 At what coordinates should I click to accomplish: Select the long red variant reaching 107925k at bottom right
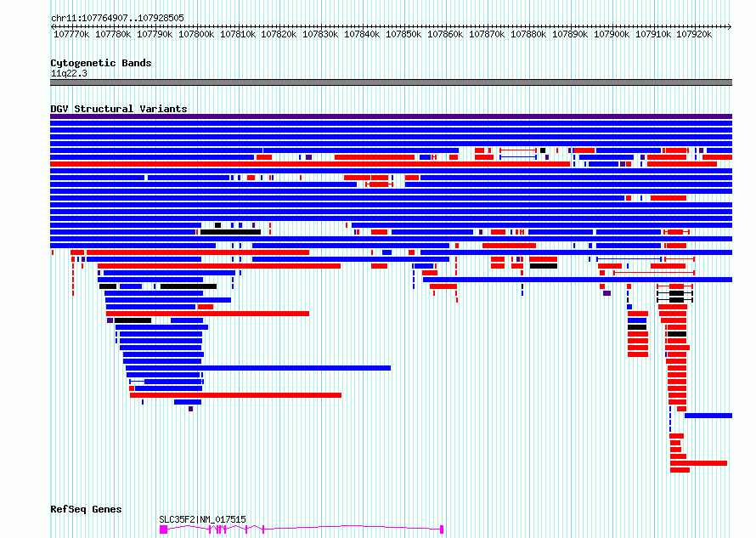[x=698, y=463]
